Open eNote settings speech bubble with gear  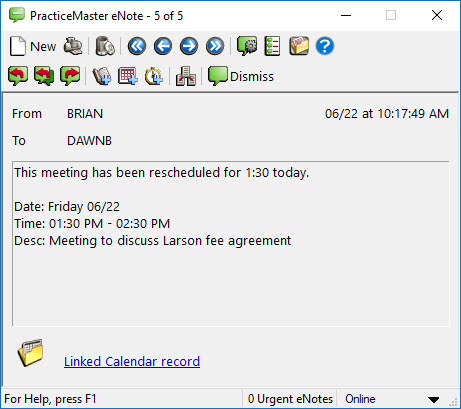[x=247, y=46]
